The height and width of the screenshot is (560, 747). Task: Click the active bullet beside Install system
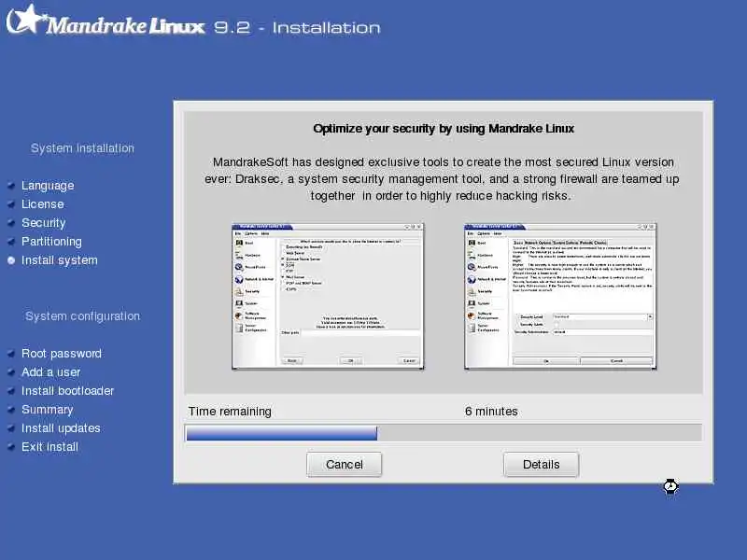click(x=11, y=260)
